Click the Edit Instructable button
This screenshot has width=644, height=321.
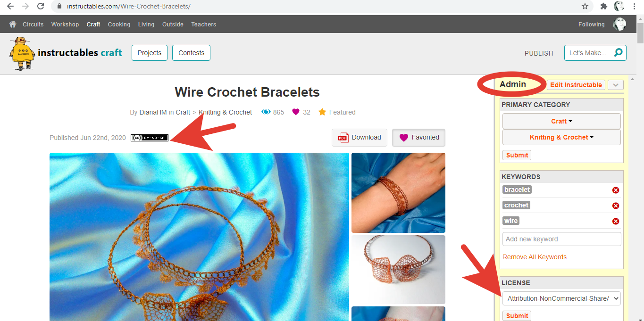(576, 85)
